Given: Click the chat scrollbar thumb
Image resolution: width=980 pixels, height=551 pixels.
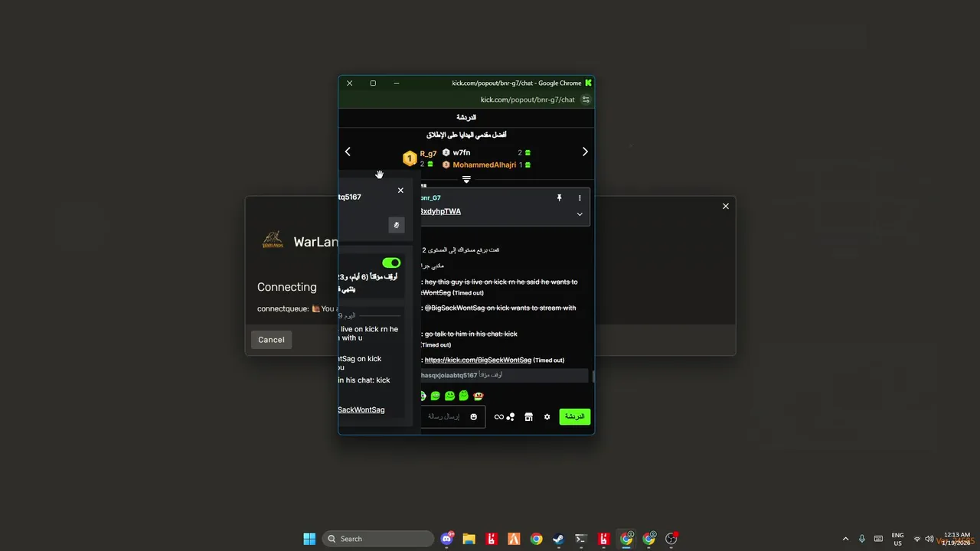Looking at the screenshot, I should 593,376.
